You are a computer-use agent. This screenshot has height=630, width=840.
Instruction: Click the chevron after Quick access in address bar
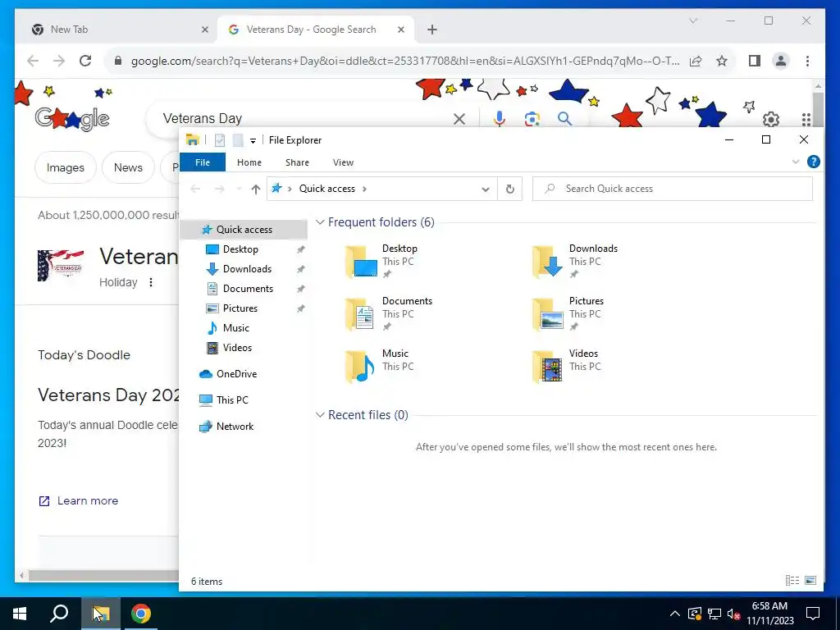pos(365,189)
